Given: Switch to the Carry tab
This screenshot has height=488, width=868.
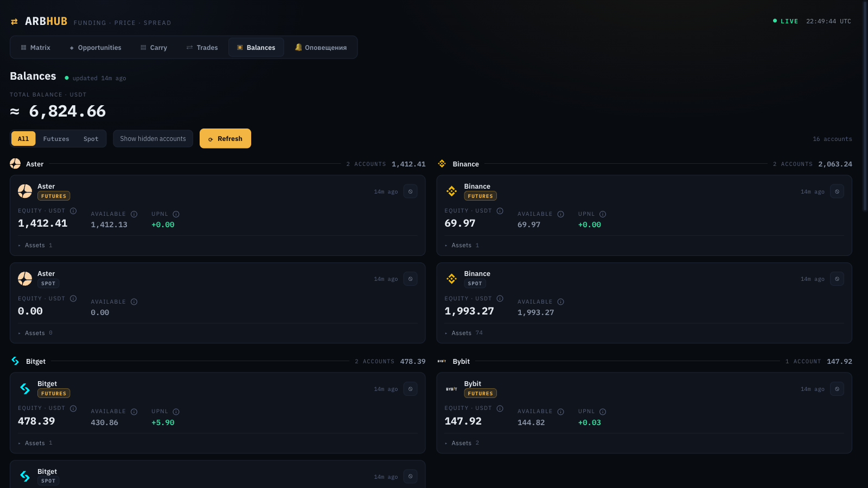Looking at the screenshot, I should [154, 48].
